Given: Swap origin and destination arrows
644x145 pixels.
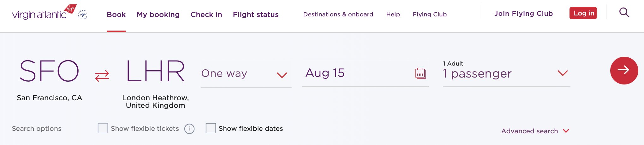Looking at the screenshot, I should [x=102, y=76].
